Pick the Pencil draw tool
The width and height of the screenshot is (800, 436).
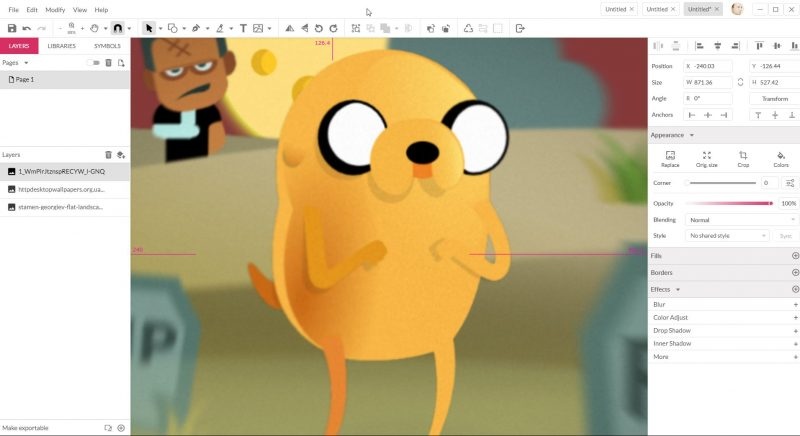pyautogui.click(x=220, y=29)
